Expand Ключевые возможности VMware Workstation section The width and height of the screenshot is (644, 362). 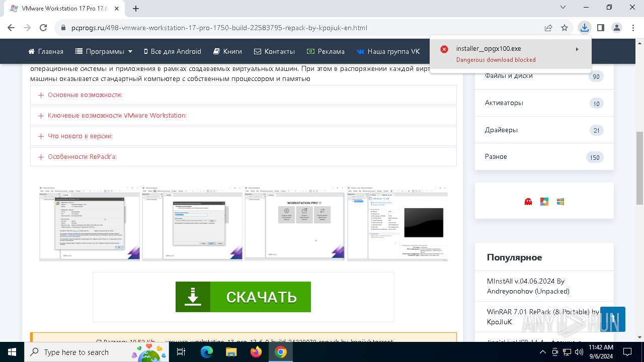pos(244,116)
